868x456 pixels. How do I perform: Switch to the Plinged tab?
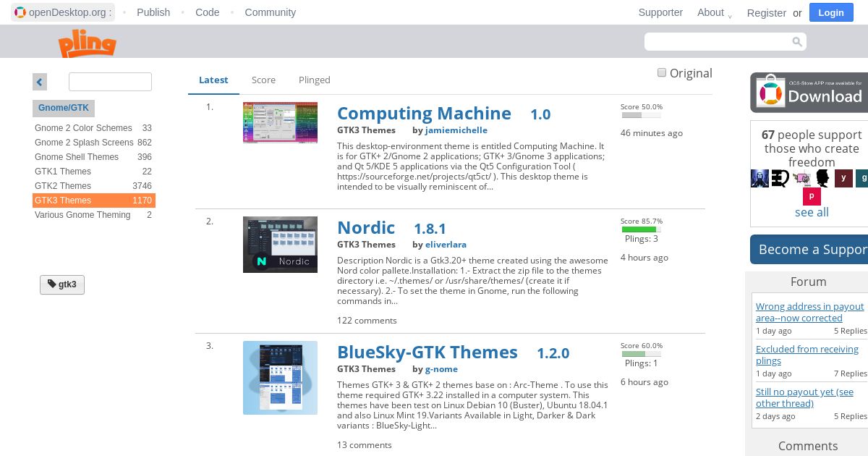pos(314,80)
